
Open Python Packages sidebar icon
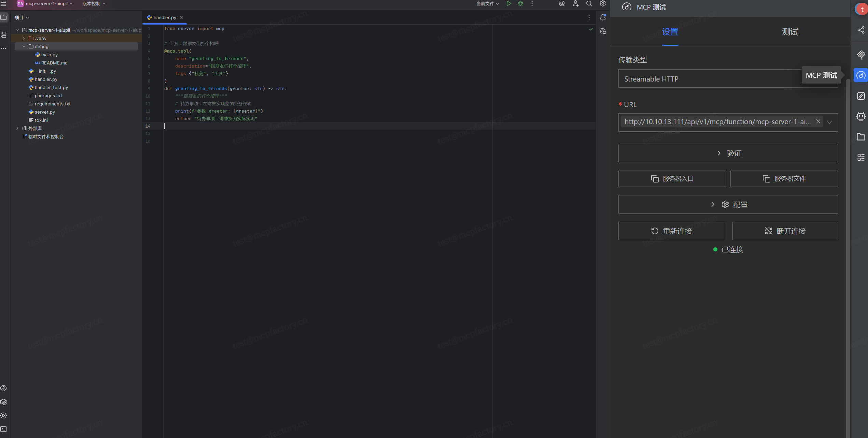click(4, 402)
